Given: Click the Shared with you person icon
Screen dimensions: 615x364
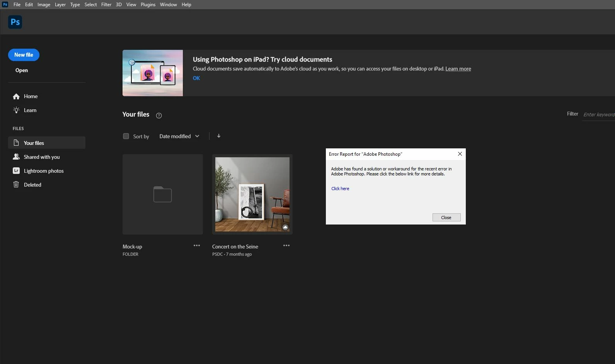Looking at the screenshot, I should coord(16,157).
